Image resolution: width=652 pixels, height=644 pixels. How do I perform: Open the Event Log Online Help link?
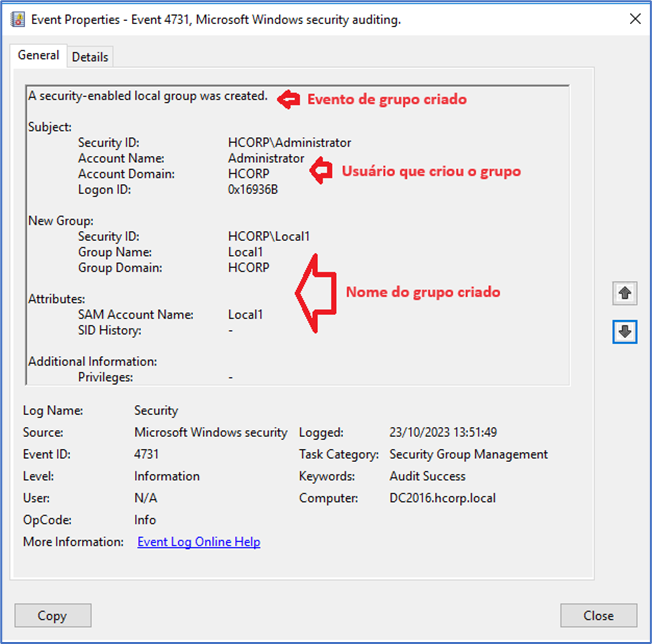(198, 542)
